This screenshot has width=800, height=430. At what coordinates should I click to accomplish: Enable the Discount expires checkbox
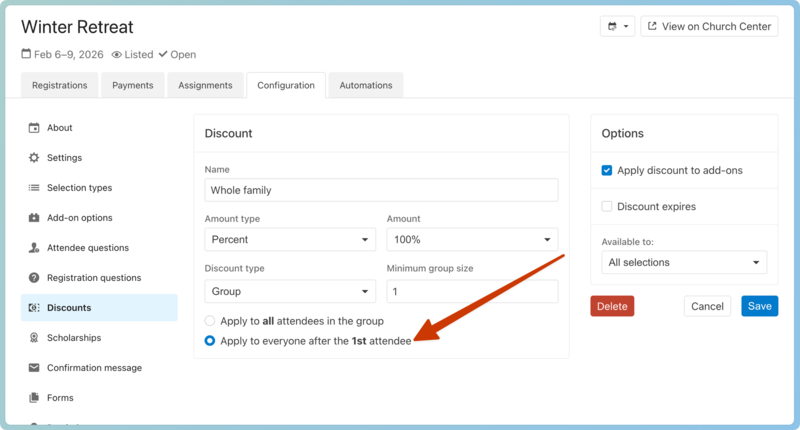point(607,207)
